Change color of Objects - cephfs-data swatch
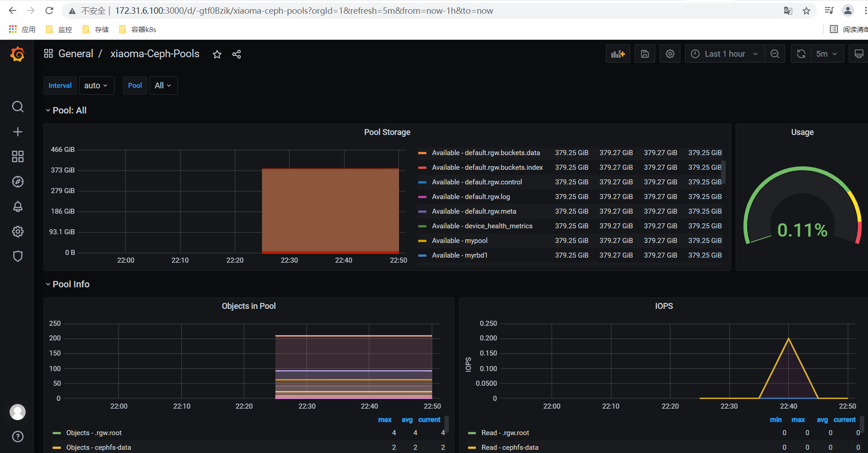This screenshot has height=453, width=868. 57,448
